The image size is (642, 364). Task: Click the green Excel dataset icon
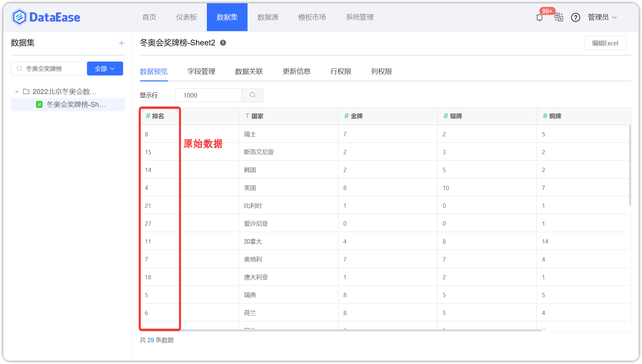pyautogui.click(x=39, y=105)
